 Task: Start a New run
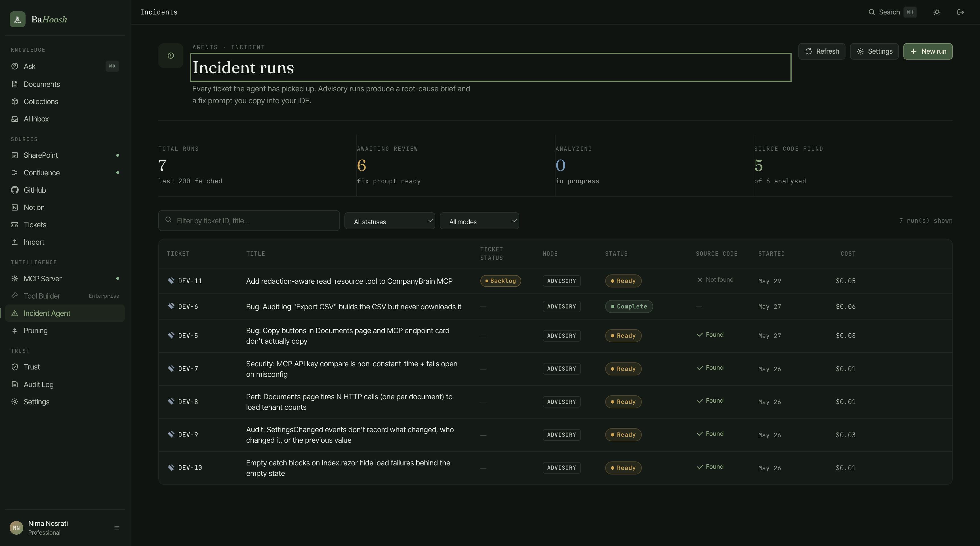pyautogui.click(x=928, y=51)
